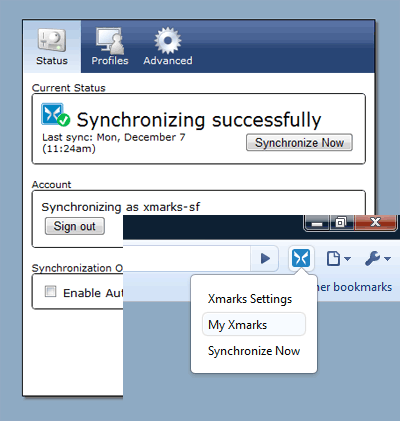
Task: Switch to the Status tab
Action: (52, 47)
